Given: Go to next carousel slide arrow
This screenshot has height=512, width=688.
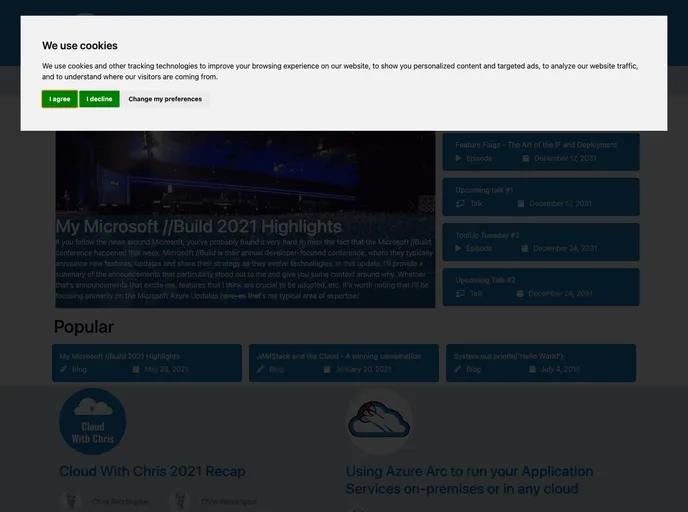Looking at the screenshot, I should coord(412,205).
